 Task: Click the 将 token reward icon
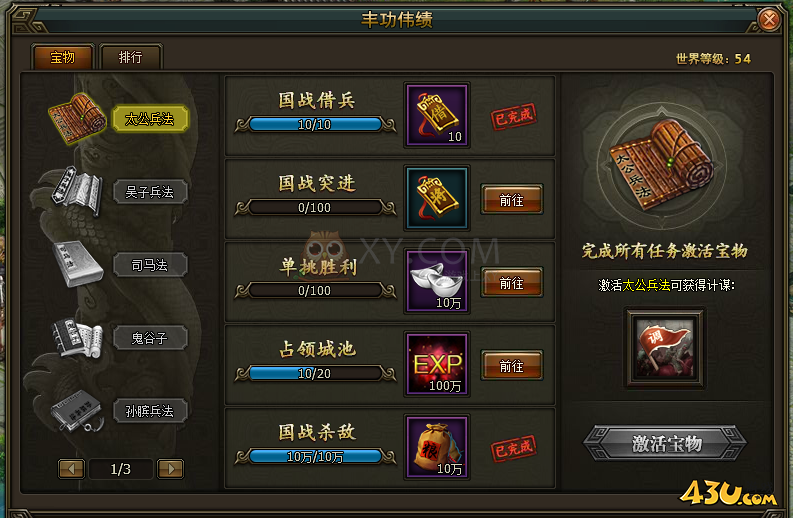pyautogui.click(x=437, y=198)
